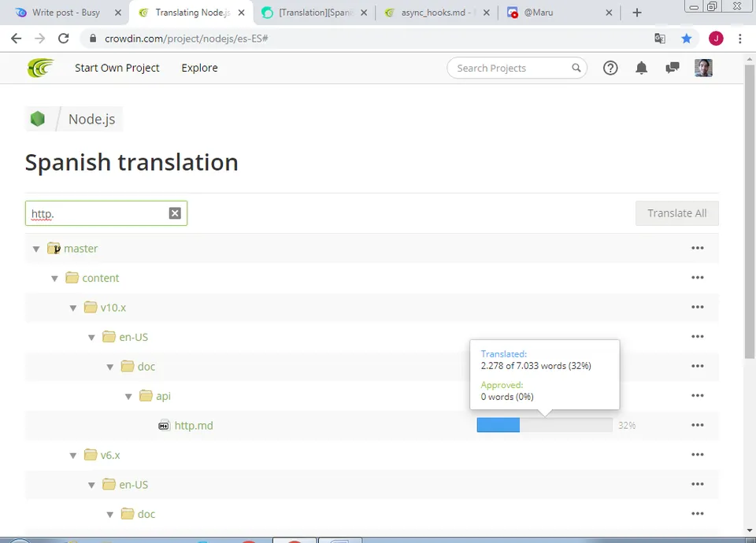
Task: Open the content folder link
Action: point(100,278)
